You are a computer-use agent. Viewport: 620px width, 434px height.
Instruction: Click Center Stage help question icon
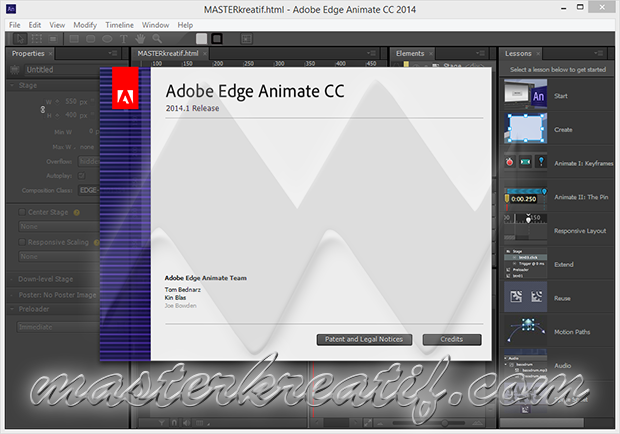pos(77,213)
